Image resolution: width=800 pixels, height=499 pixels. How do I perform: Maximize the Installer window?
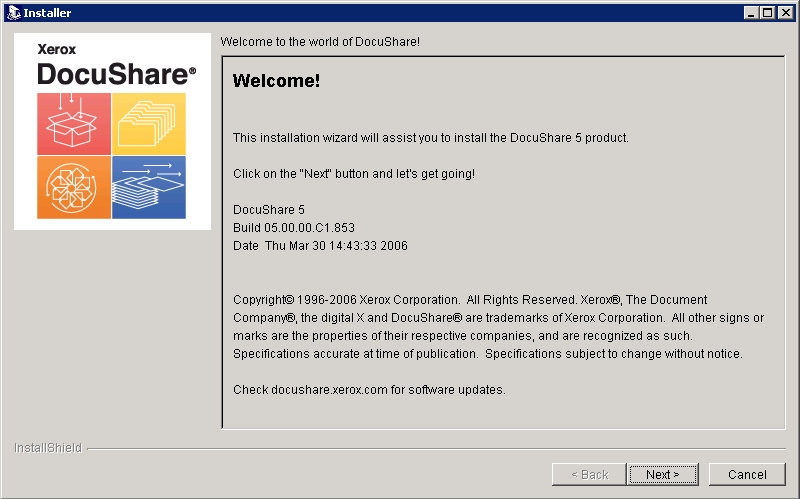pyautogui.click(x=767, y=13)
